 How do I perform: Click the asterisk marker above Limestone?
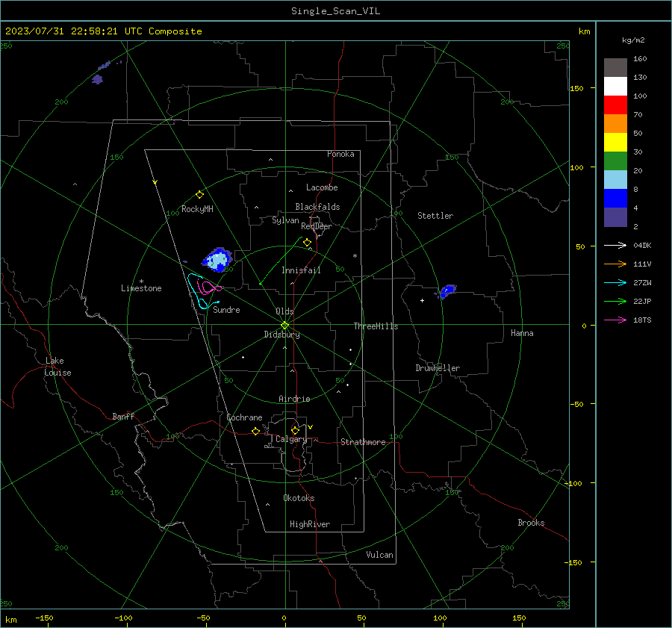[x=141, y=282]
